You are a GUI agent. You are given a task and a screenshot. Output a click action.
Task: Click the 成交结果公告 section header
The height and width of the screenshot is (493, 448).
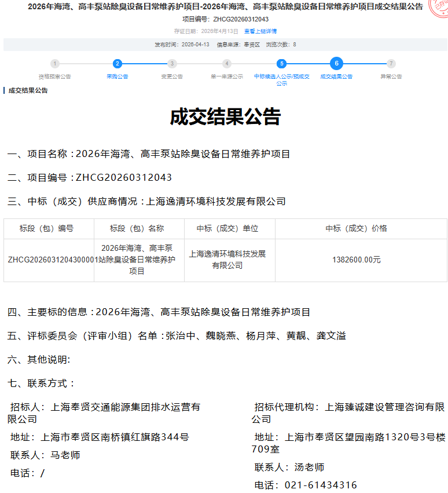28,90
